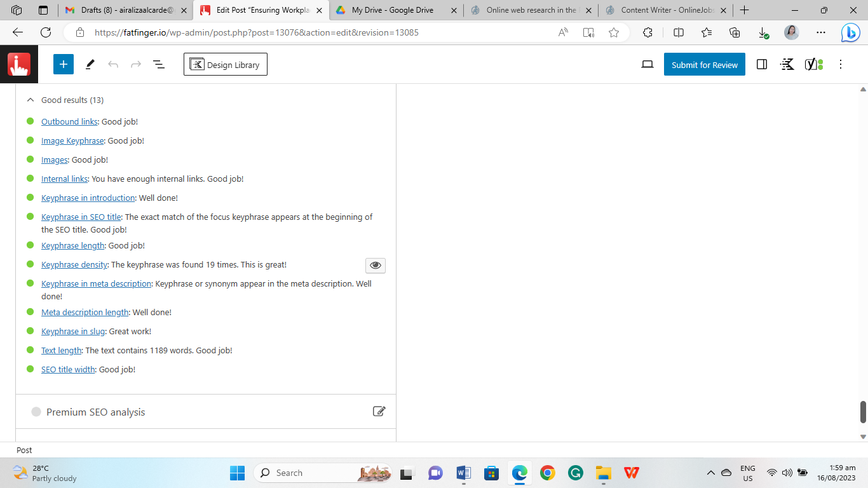
Task: Open the immersive reader icon in the address bar
Action: click(x=588, y=32)
